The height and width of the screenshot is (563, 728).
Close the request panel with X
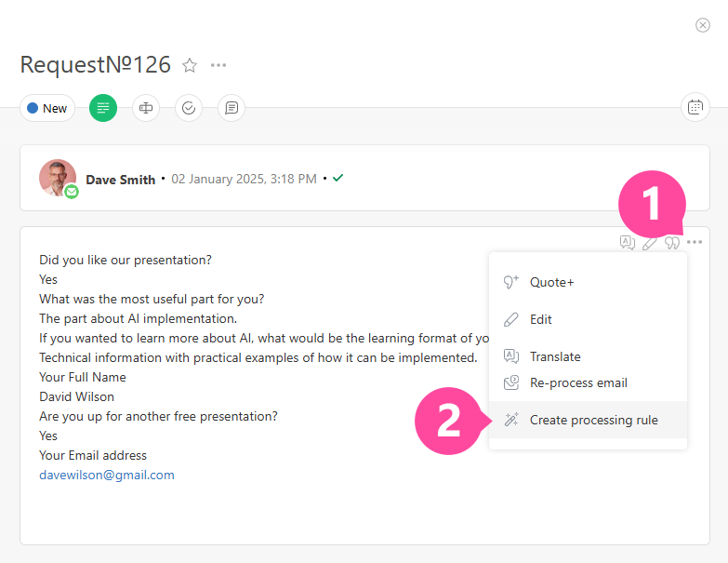(x=703, y=25)
